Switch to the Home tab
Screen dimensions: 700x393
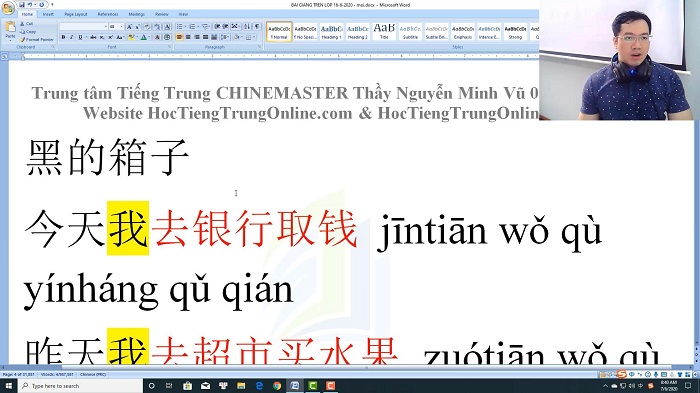pos(27,14)
